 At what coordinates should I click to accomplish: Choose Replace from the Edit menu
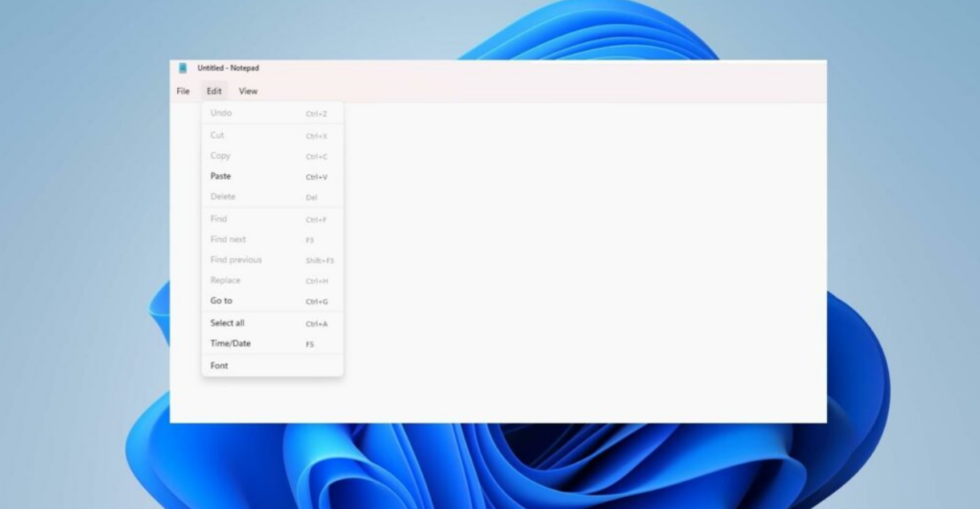click(x=273, y=280)
